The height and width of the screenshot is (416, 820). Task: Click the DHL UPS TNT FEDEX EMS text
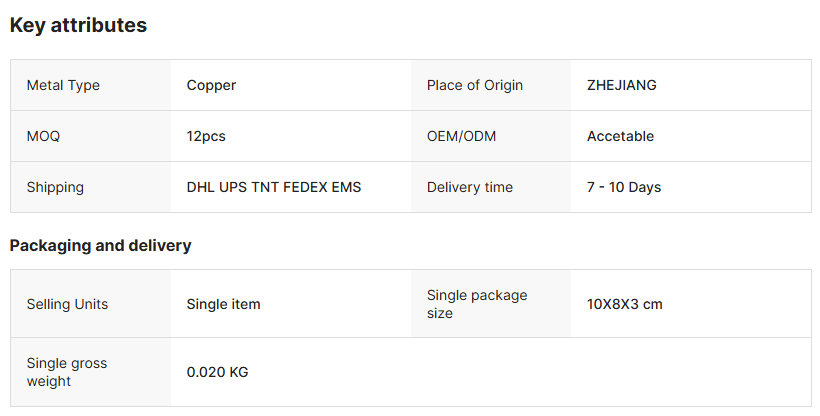point(274,187)
